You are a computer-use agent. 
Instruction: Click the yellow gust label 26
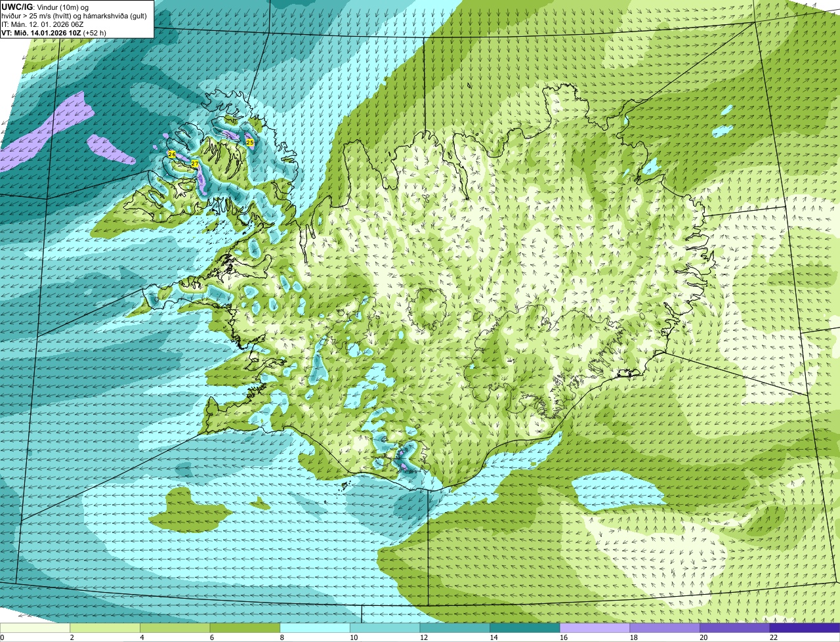tap(171, 154)
